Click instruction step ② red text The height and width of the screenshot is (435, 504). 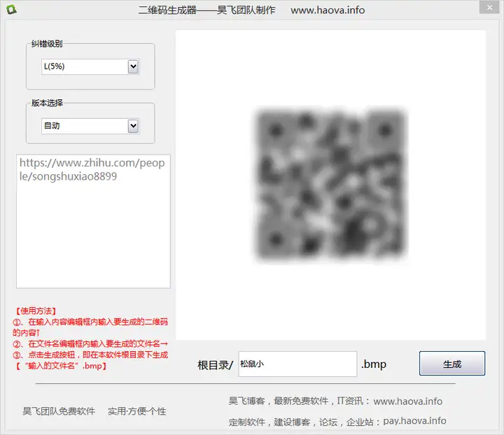[x=90, y=344]
